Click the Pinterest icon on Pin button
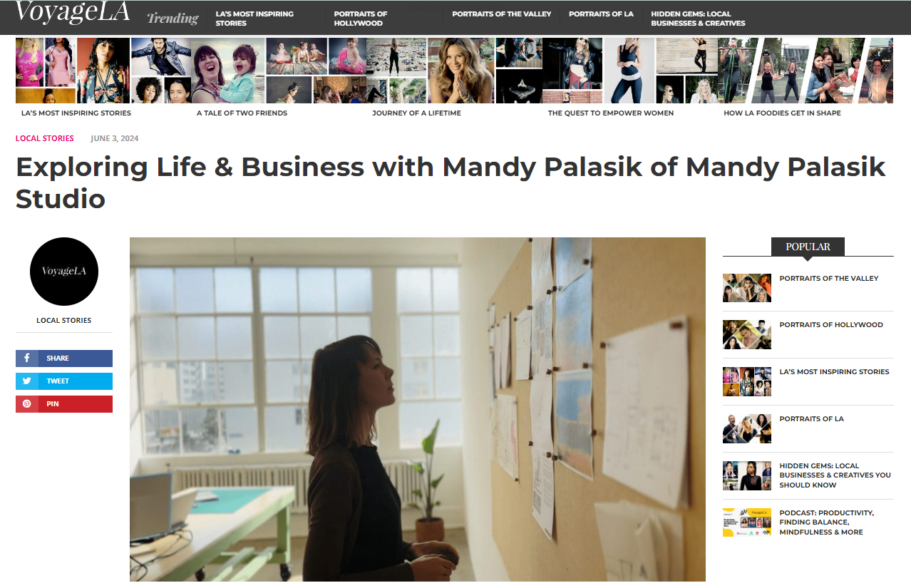Viewport: 911px width, 588px height. point(26,404)
